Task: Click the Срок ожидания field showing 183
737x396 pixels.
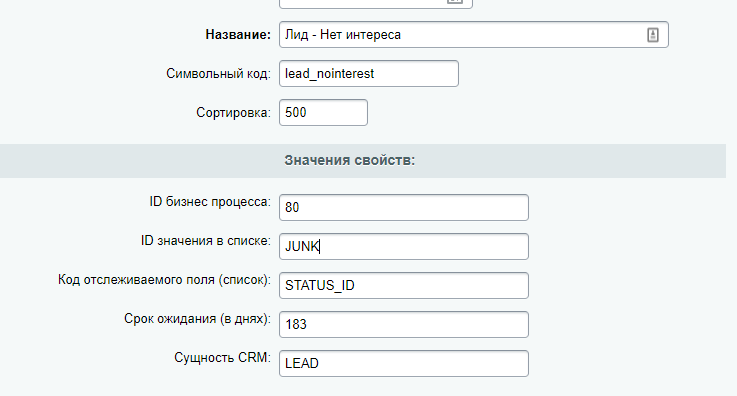Action: point(404,325)
